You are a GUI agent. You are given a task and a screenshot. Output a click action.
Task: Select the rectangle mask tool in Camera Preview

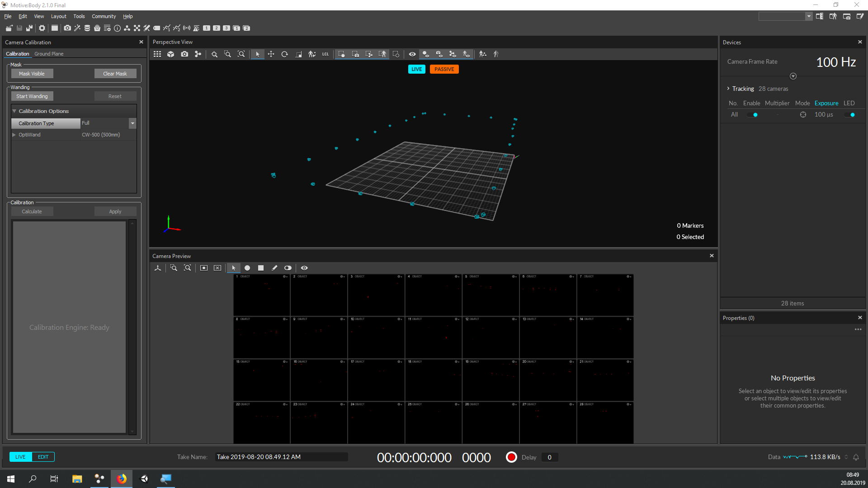[261, 268]
